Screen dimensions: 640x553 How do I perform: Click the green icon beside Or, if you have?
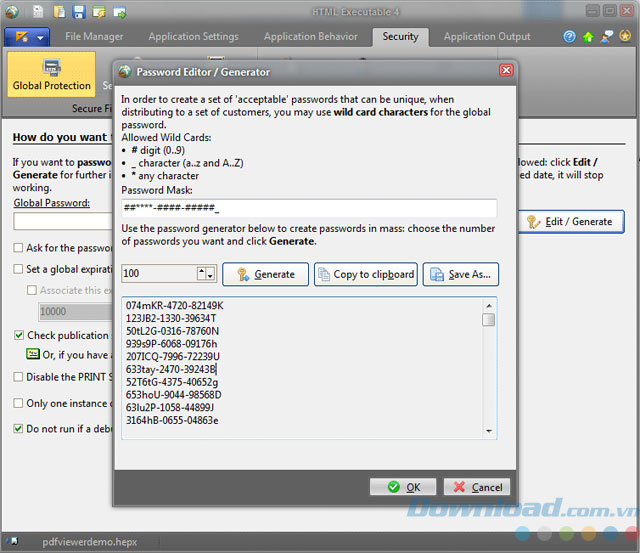pos(33,354)
